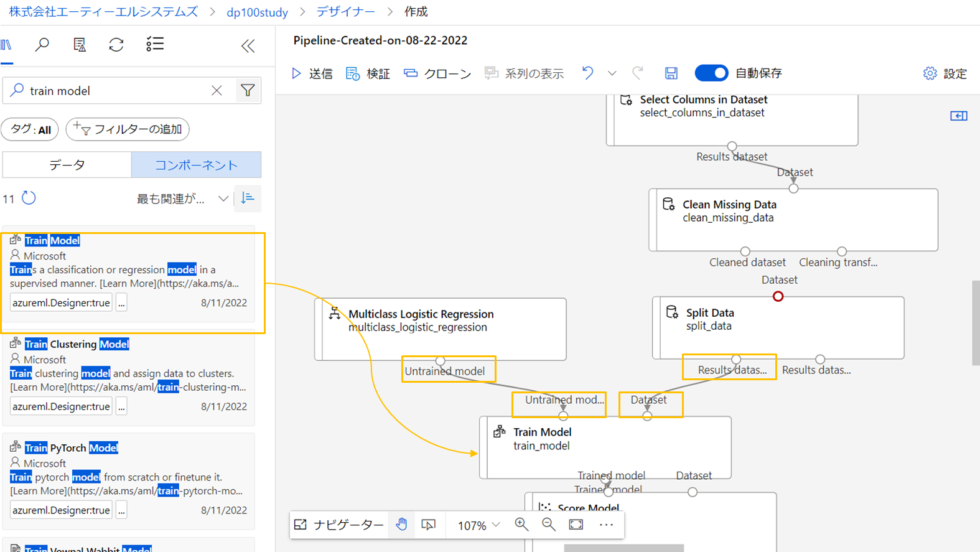Save the pipeline with disk icon
This screenshot has width=980, height=552.
tap(671, 73)
